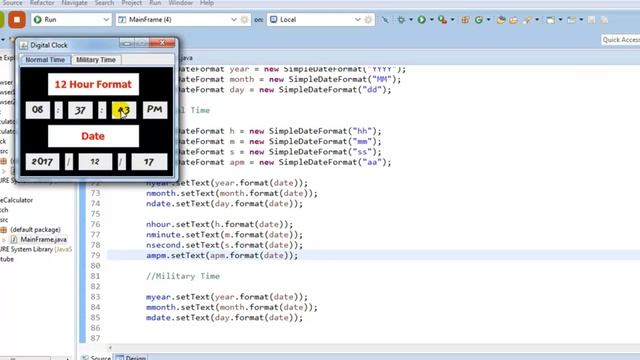
Task: Click the Java icon in Digital Clock titlebar
Action: 24,45
